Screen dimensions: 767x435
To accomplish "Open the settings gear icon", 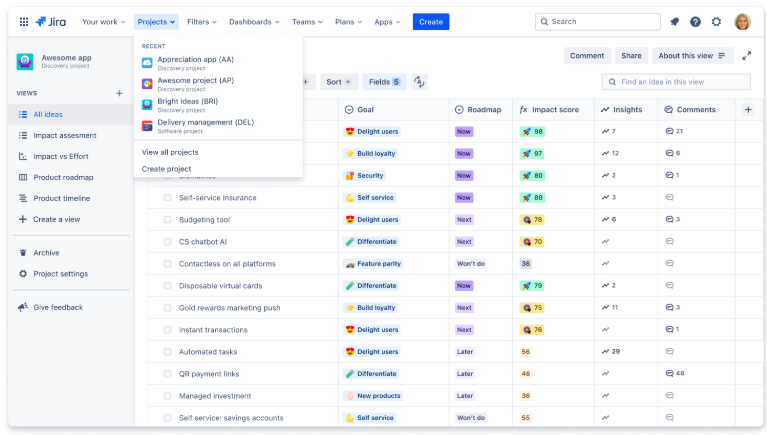I will coord(716,22).
